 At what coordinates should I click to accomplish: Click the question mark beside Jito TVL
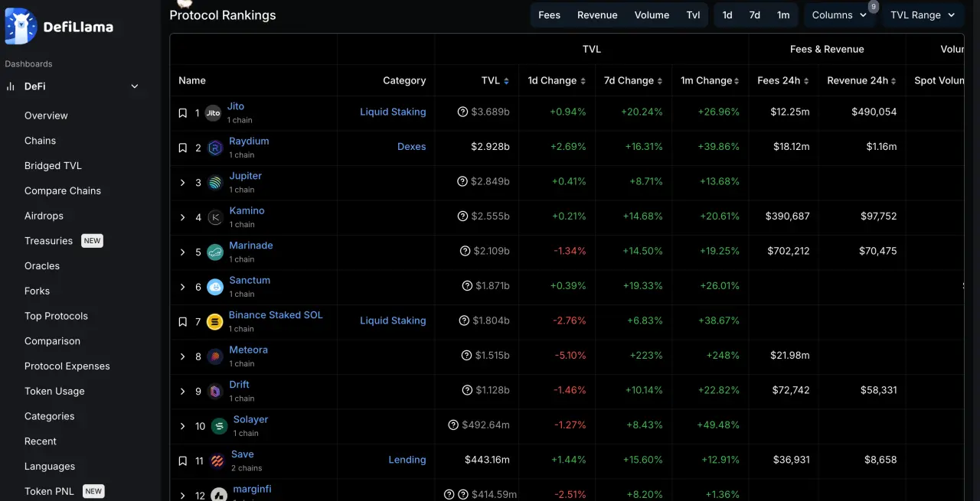click(x=462, y=112)
